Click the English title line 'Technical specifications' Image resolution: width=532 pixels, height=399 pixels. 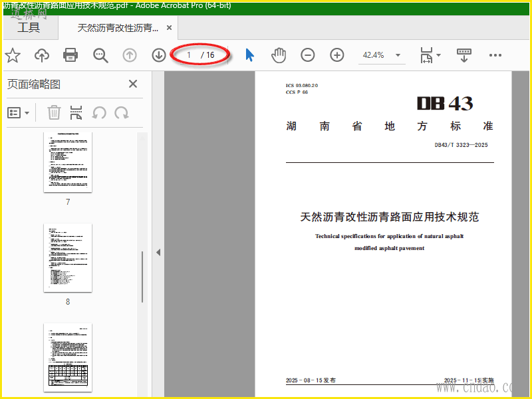coord(389,236)
